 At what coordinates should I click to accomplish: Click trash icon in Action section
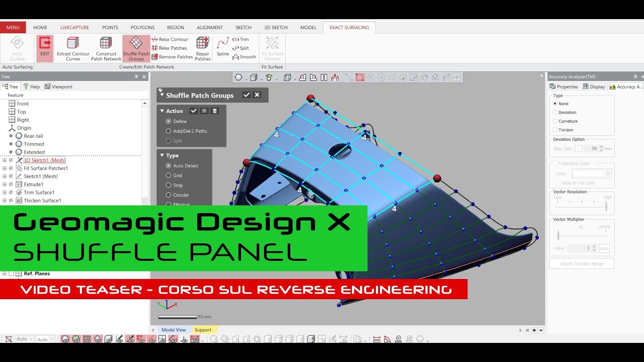coord(215,111)
